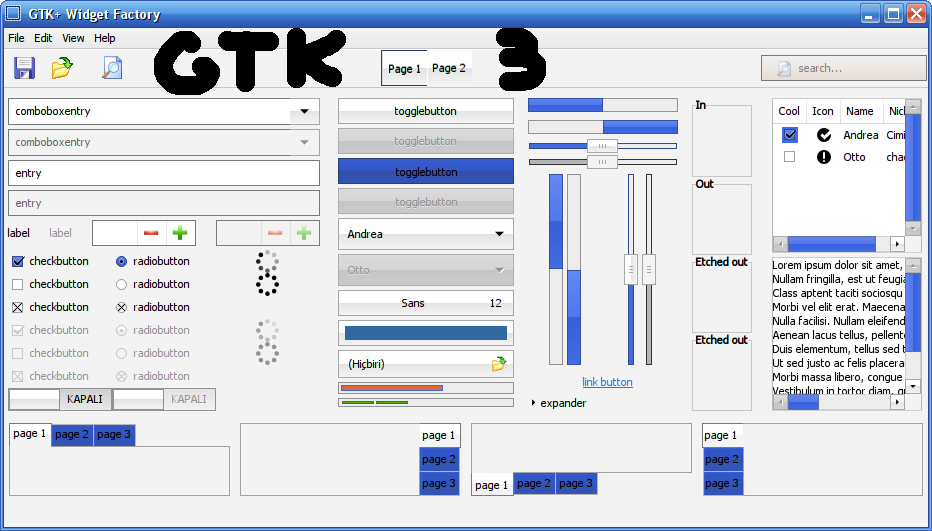Click the magnifier document find icon

112,68
